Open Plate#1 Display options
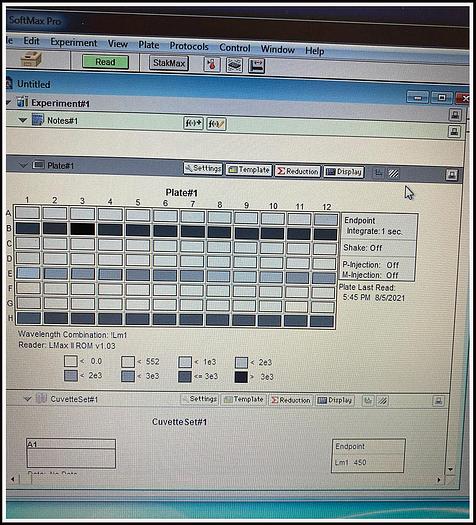 [x=344, y=172]
